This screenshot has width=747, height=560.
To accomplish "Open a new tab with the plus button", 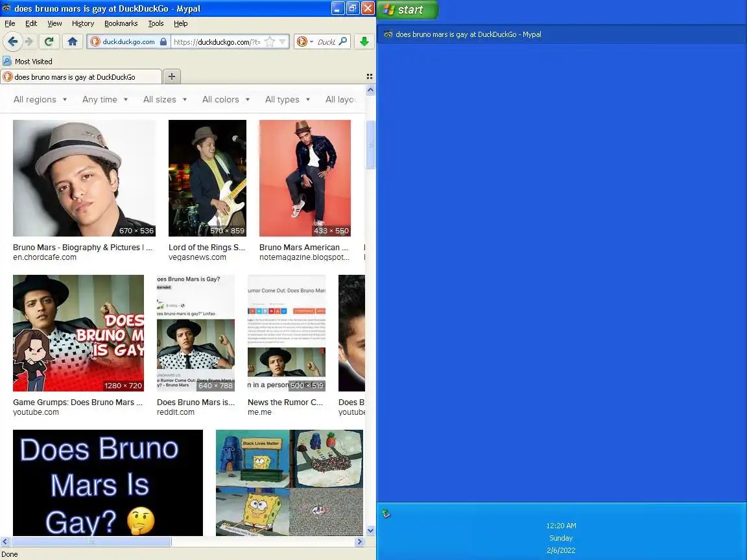I will pos(172,76).
